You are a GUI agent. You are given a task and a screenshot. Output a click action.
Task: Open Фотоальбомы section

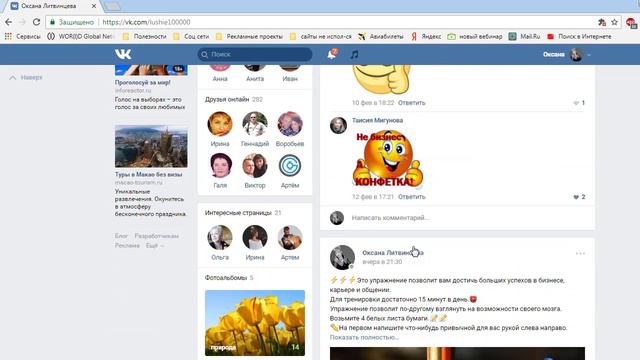click(226, 278)
